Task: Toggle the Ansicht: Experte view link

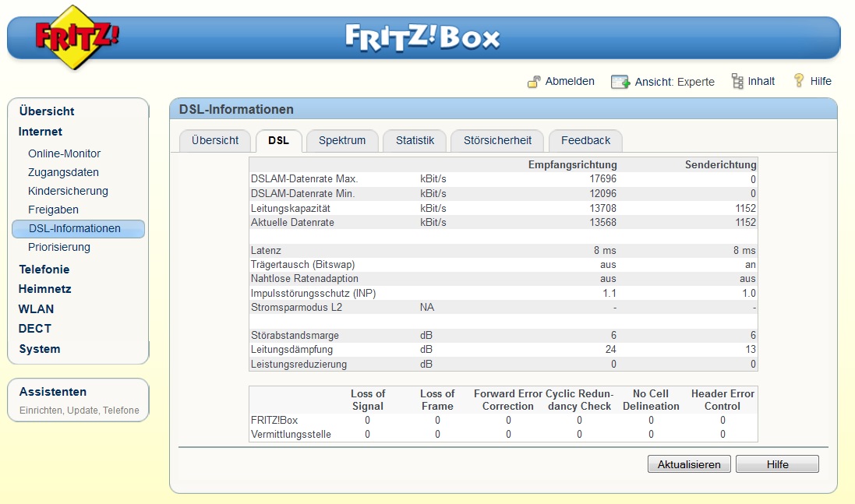Action: 674,82
